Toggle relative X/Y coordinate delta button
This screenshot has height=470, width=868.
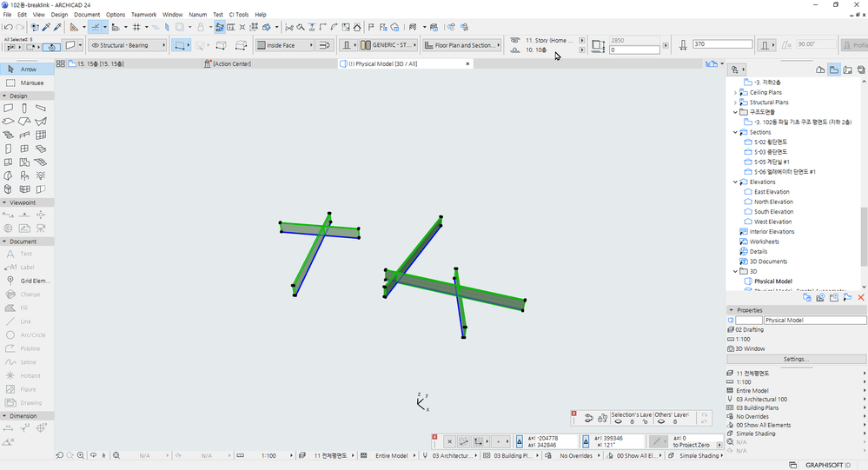pyautogui.click(x=520, y=441)
